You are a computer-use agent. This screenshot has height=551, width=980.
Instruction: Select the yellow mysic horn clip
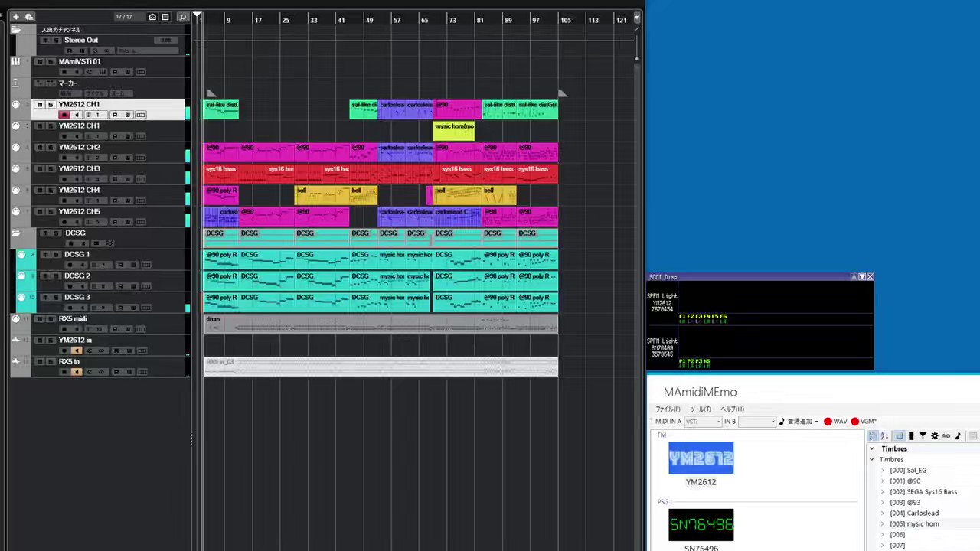point(454,131)
